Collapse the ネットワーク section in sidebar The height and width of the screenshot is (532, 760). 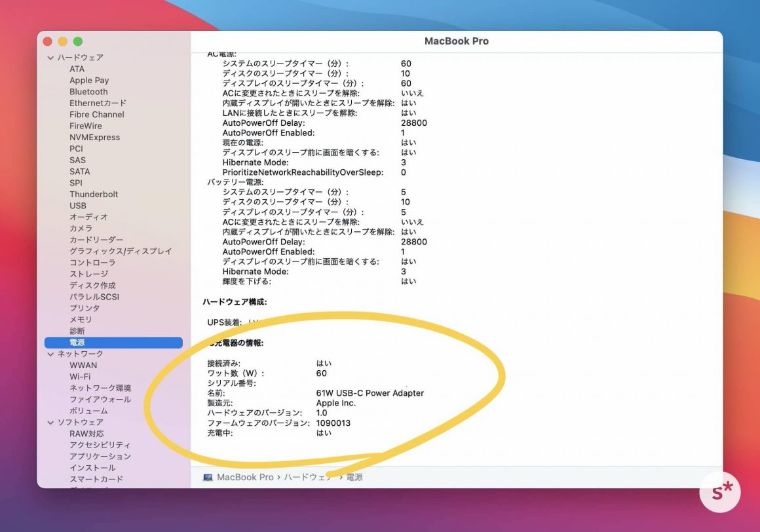click(50, 354)
